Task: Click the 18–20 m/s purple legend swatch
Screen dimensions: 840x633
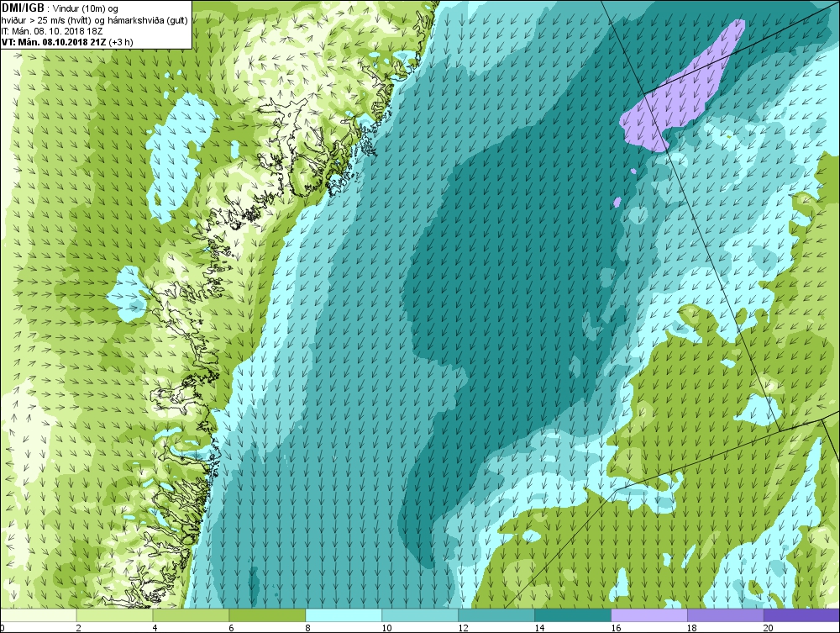Action: click(x=726, y=615)
